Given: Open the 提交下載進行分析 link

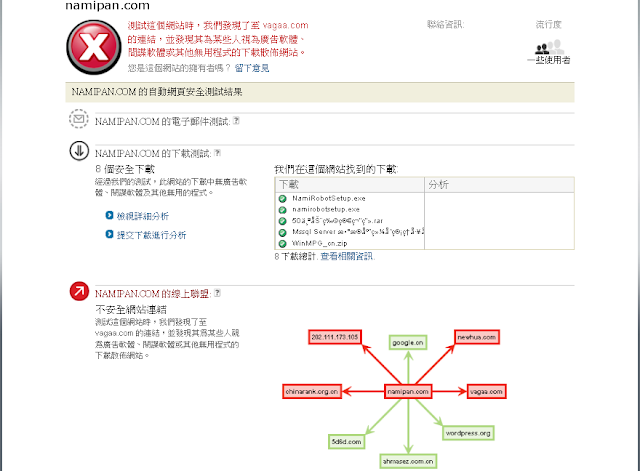Looking at the screenshot, I should (151, 235).
